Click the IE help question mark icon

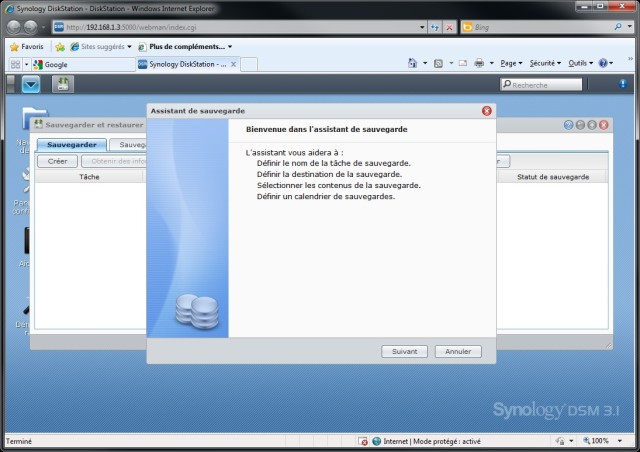point(604,64)
